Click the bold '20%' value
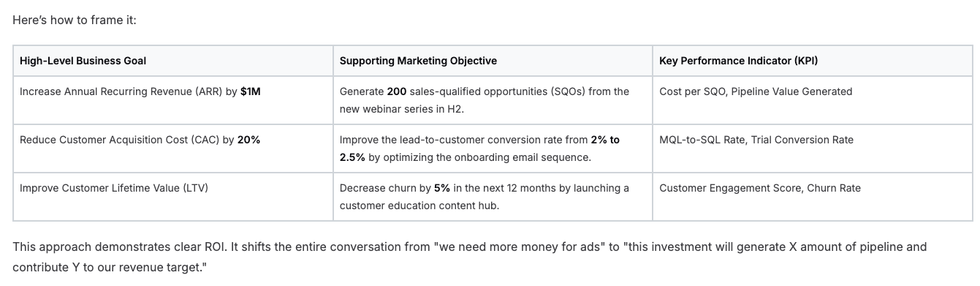Screen dimensions: 980x286 tap(248, 140)
